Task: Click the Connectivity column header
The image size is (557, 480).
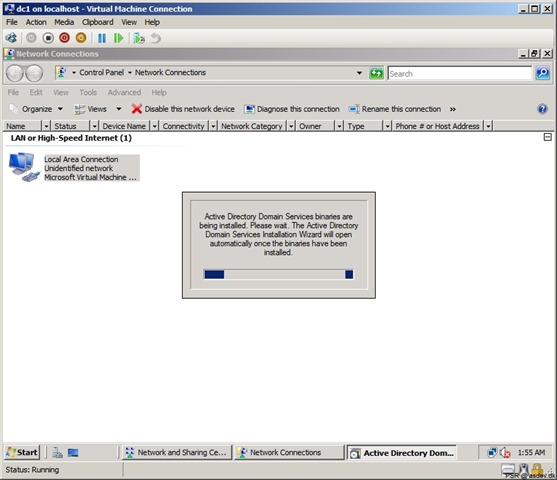Action: click(x=183, y=126)
